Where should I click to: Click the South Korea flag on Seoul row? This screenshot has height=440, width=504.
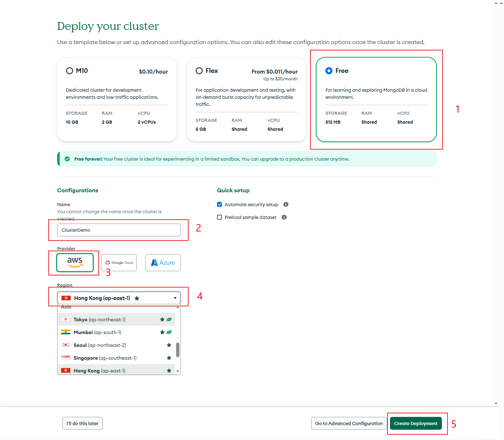point(66,345)
